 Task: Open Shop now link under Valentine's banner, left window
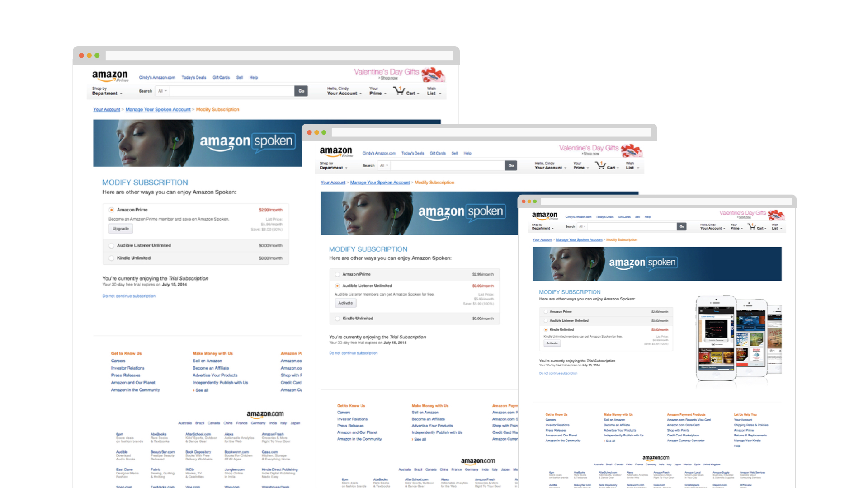pyautogui.click(x=389, y=78)
